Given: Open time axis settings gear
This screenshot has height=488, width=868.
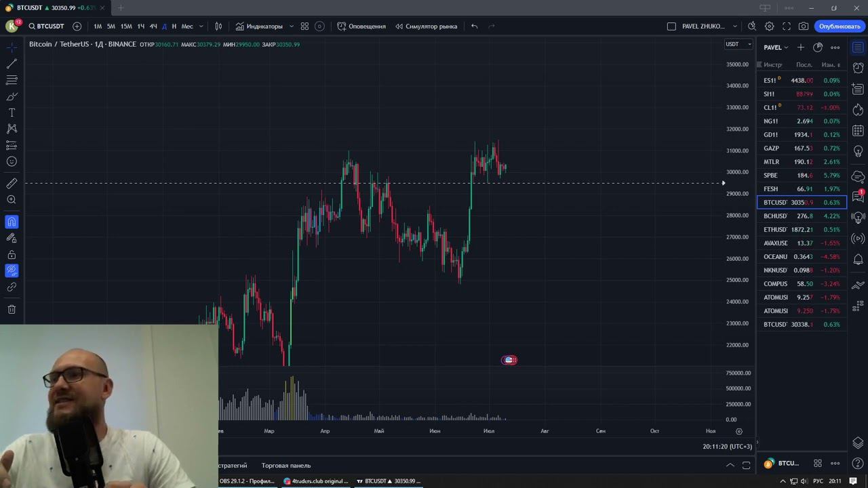Looking at the screenshot, I should point(739,431).
